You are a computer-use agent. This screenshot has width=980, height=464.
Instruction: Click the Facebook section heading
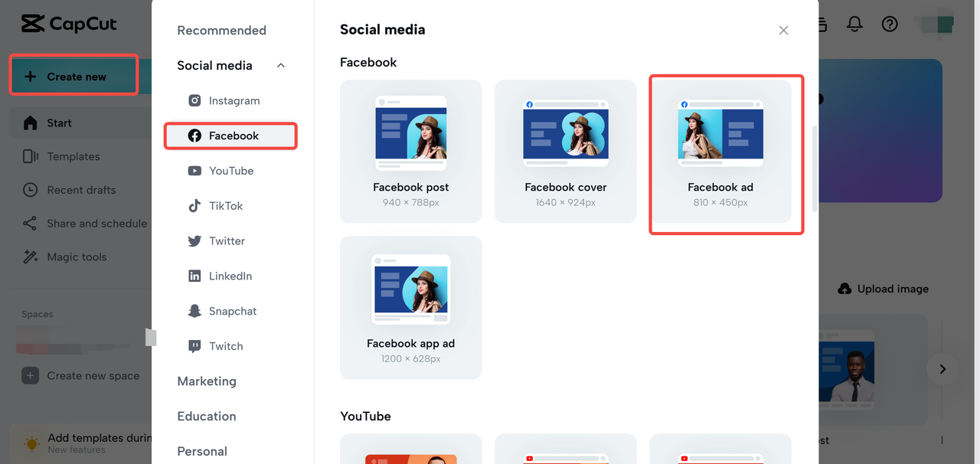[368, 63]
